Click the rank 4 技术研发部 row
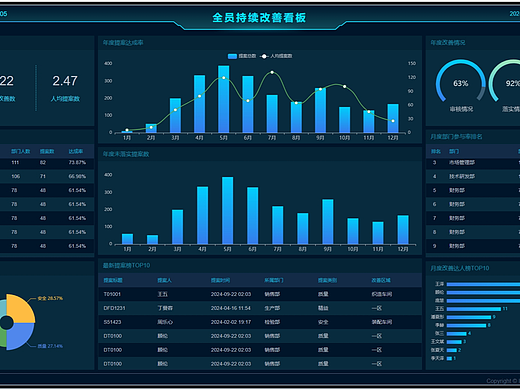Viewport: 520px width, 390px height. click(x=473, y=176)
